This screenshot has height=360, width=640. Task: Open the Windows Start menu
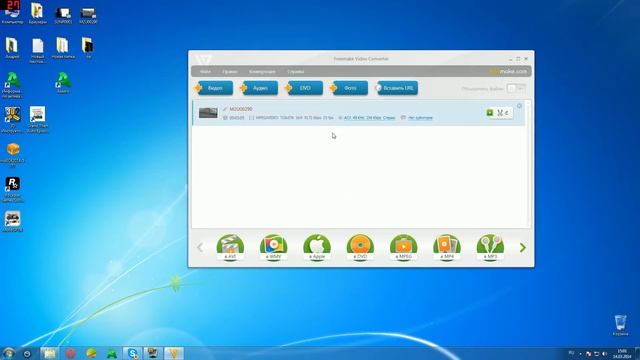[x=8, y=353]
